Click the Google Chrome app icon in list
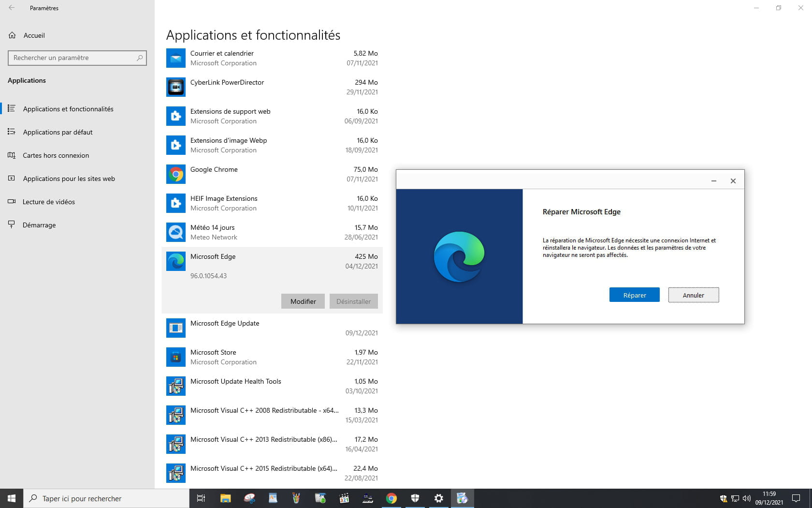 point(176,174)
